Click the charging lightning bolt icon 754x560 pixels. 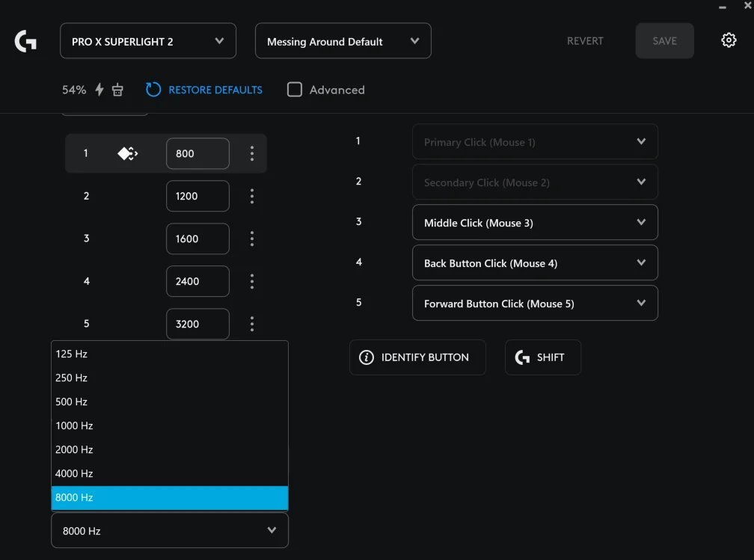point(99,89)
